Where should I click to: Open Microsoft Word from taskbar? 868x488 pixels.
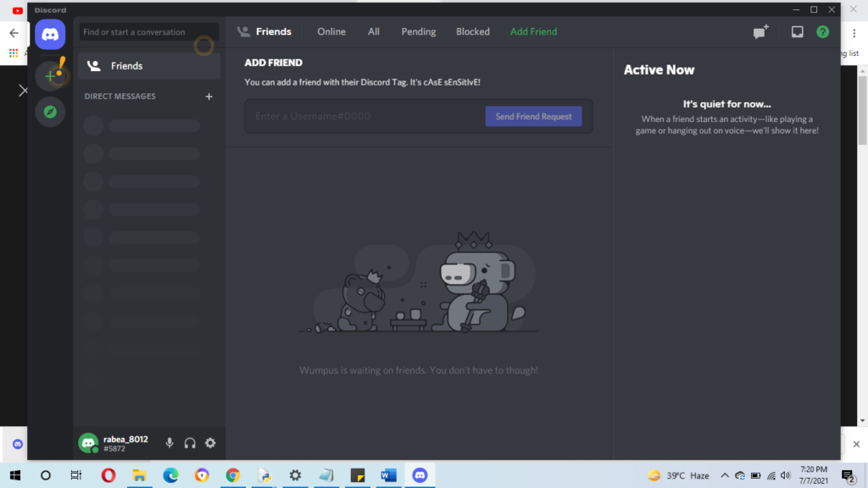point(388,475)
